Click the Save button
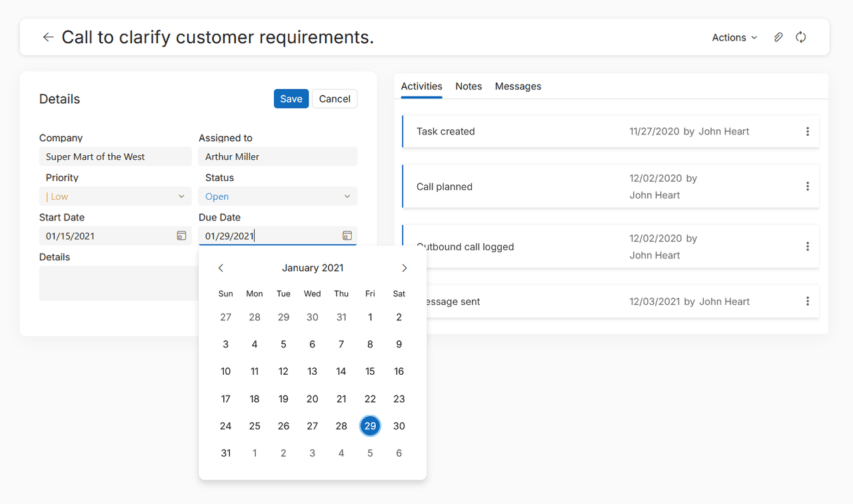Screen dimensions: 853x504 pos(291,99)
